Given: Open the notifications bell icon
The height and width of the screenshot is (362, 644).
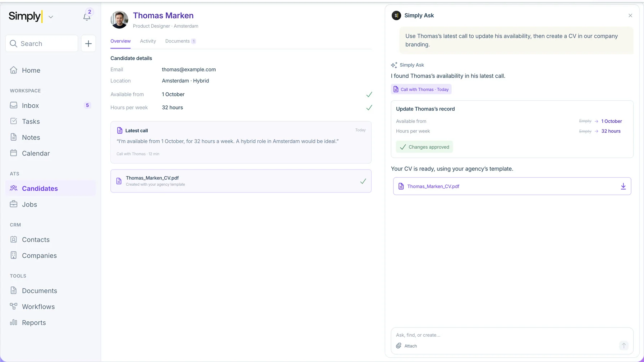Looking at the screenshot, I should (87, 17).
